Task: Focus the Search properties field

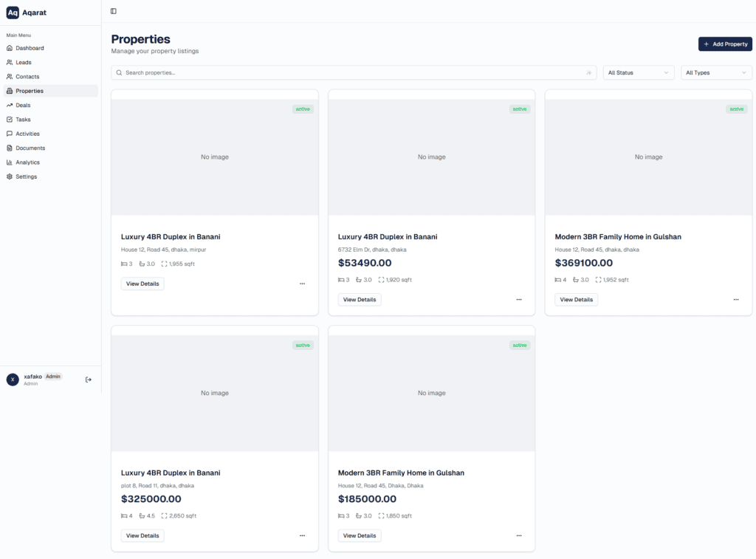Action: 347,73
